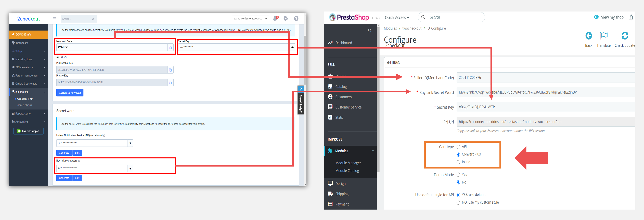This screenshot has height=220, width=644.
Task: Set Demo Mode to Yes
Action: (458, 175)
